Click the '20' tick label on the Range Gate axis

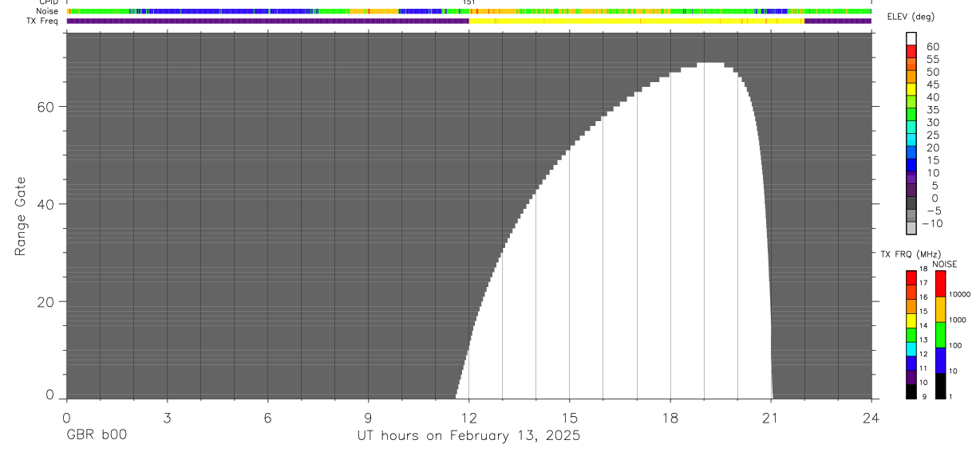coord(48,302)
